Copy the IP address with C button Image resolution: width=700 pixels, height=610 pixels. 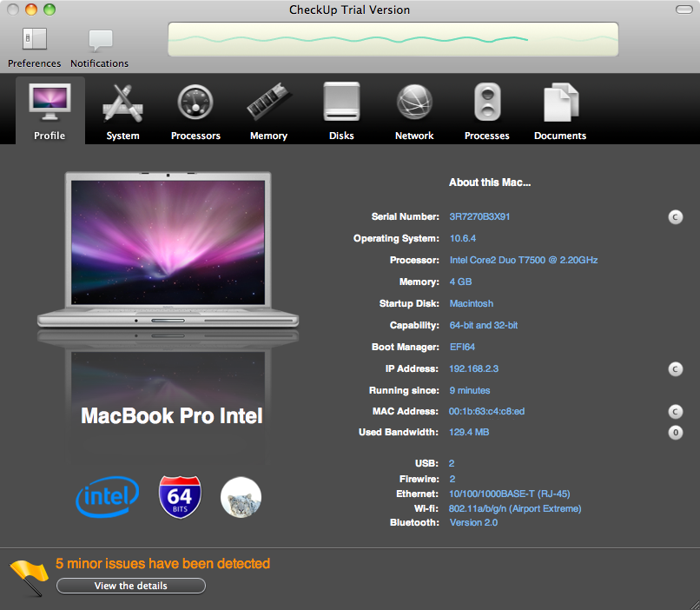tap(676, 369)
